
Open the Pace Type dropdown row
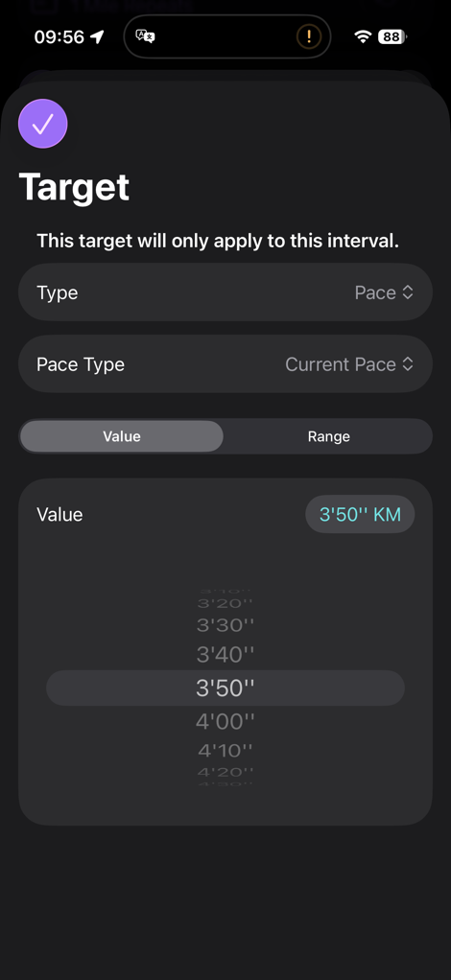point(225,364)
